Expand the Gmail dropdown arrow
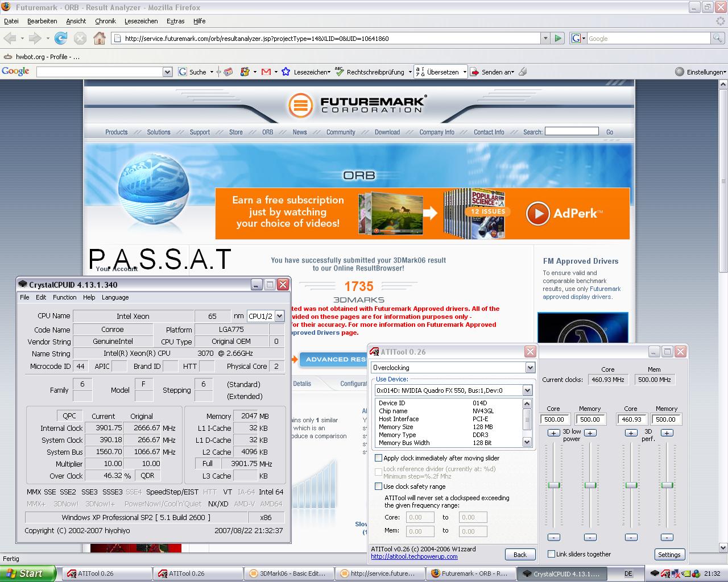Image resolution: width=728 pixels, height=582 pixels. click(276, 72)
